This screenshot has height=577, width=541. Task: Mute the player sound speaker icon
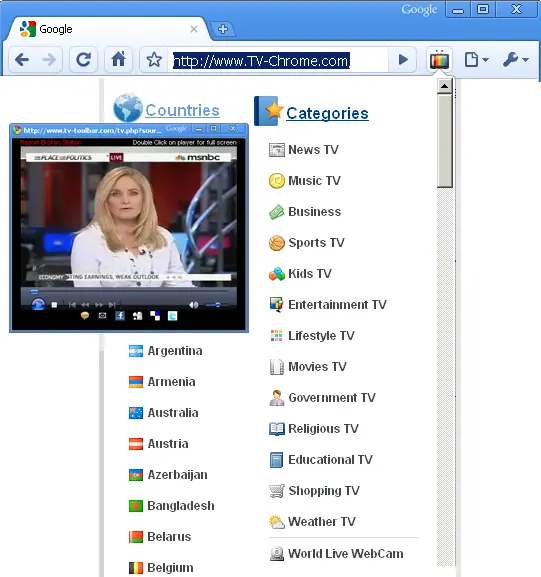coord(194,305)
